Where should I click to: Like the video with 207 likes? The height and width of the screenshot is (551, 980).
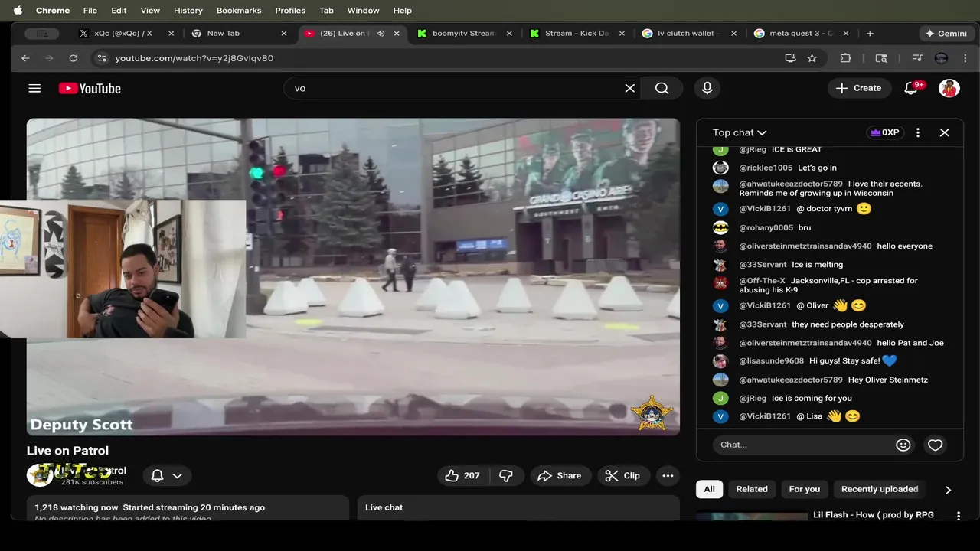(x=462, y=475)
